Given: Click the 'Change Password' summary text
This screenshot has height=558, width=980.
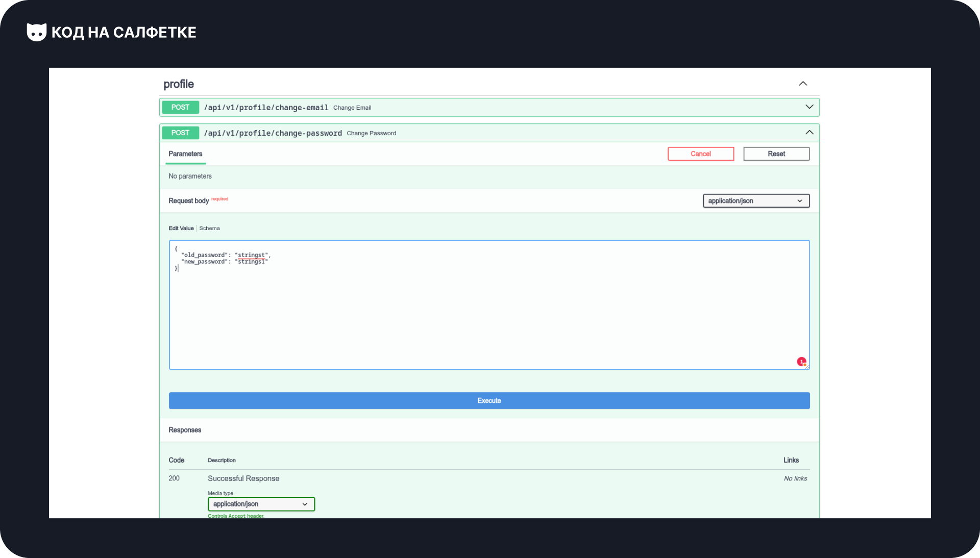Looking at the screenshot, I should pos(371,134).
